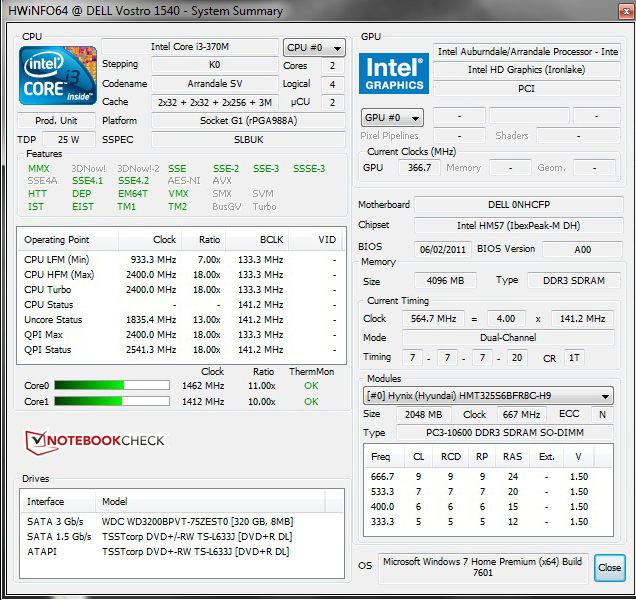636x600 pixels.
Task: Open the GPU #0 selector dropdown
Action: click(x=392, y=118)
